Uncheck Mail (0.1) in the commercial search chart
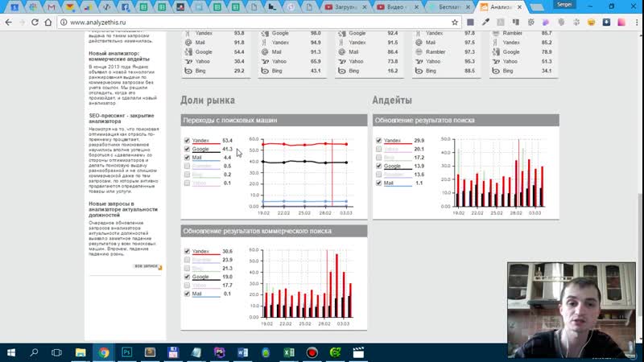The image size is (644, 362). tap(187, 294)
